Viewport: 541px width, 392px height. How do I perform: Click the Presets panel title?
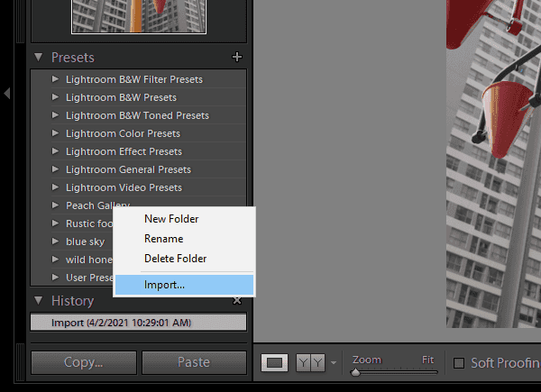coord(73,58)
